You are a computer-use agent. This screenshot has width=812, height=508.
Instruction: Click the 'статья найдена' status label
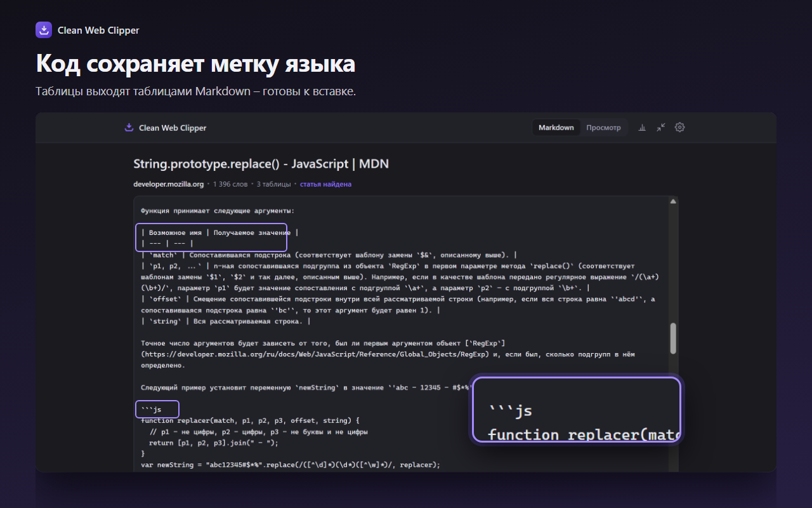[x=325, y=184]
